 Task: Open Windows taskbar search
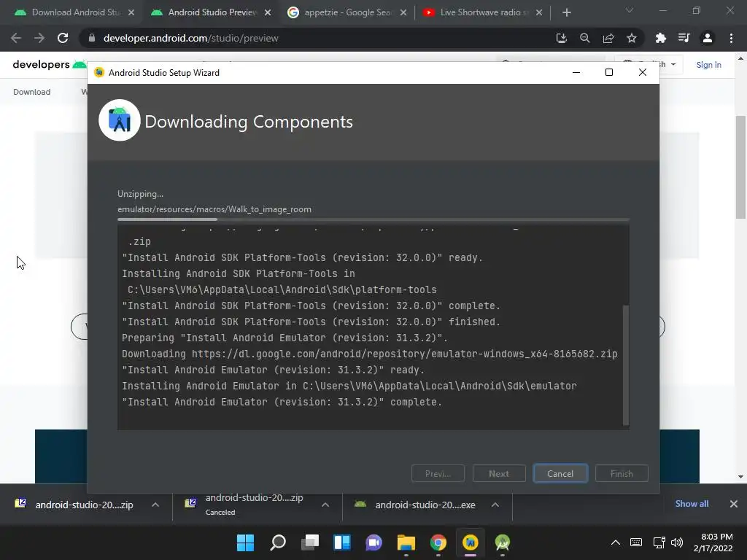(278, 542)
